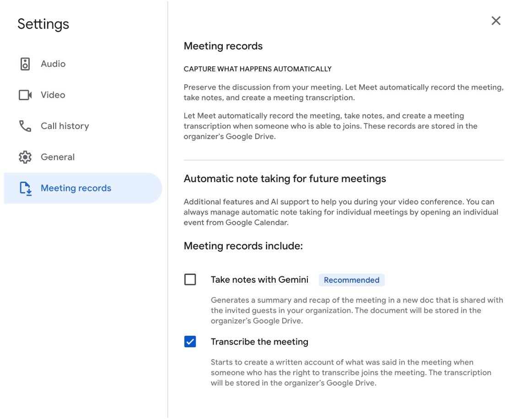The image size is (516, 420).
Task: Click the 'Transcribe the meeting' label text
Action: [259, 342]
